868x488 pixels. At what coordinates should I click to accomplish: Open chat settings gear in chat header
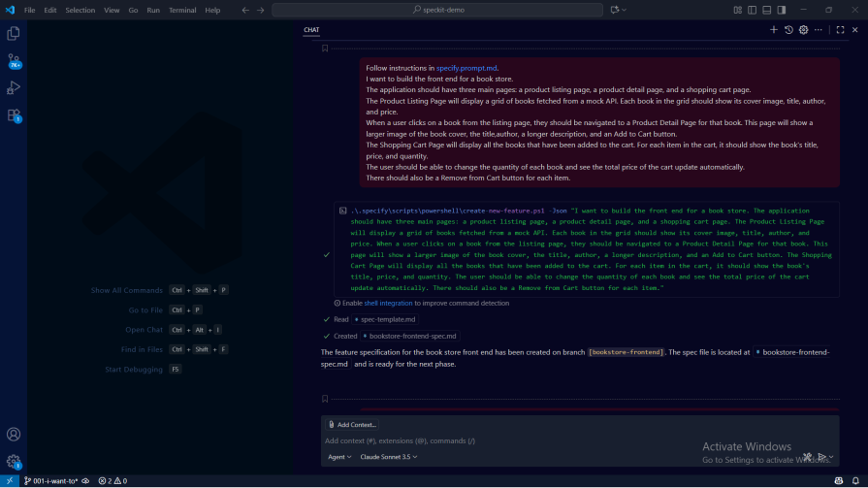click(803, 30)
